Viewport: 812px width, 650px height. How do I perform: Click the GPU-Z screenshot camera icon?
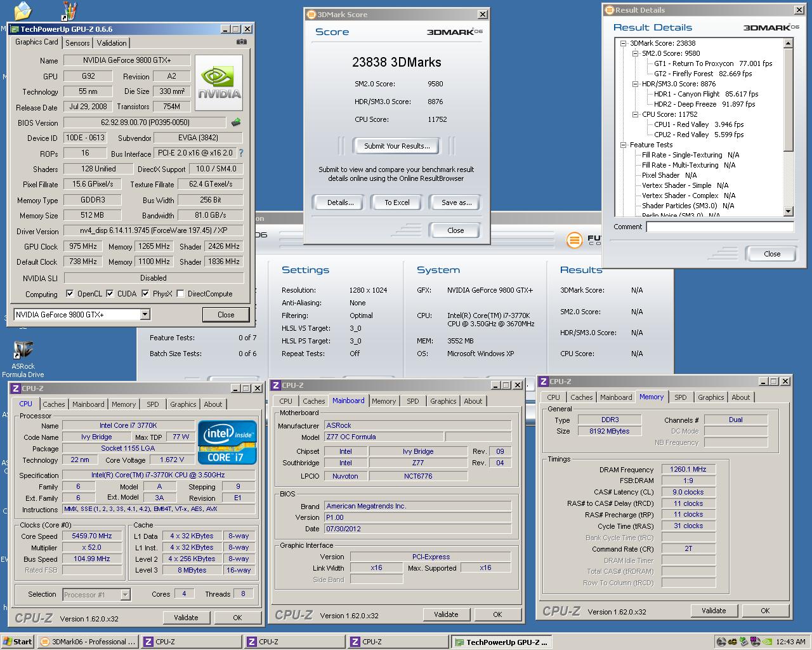pos(241,42)
